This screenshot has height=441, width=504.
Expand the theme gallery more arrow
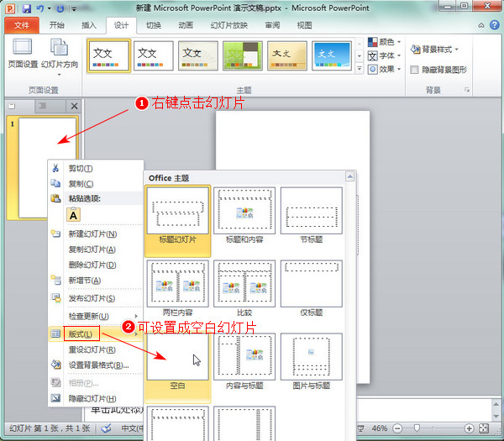[x=360, y=68]
